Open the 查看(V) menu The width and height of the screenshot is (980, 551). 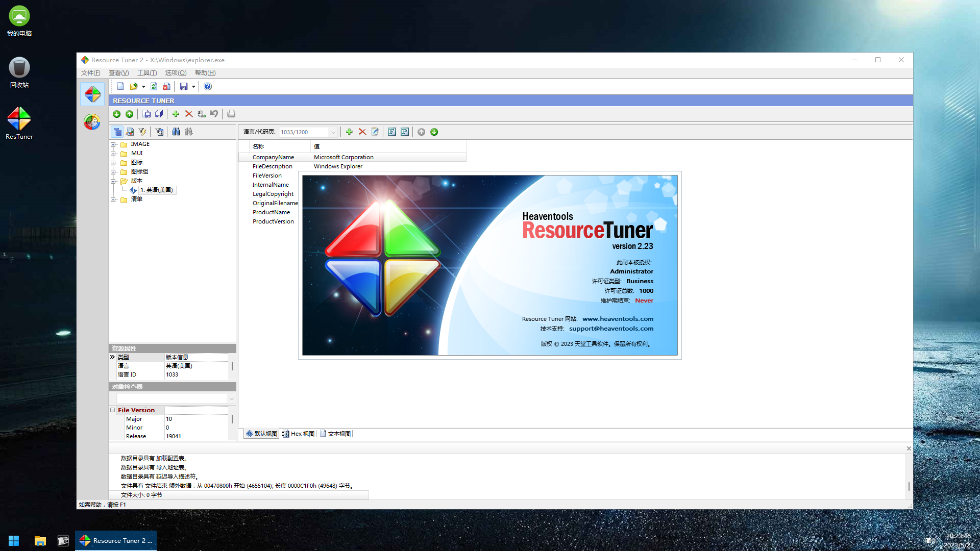coord(118,73)
